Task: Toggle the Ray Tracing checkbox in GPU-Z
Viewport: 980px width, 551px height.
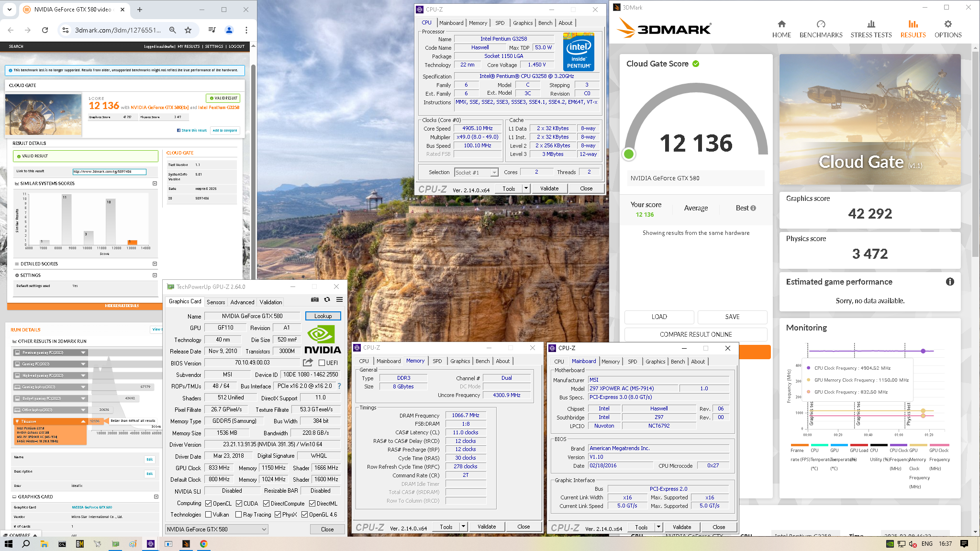Action: pos(239,515)
